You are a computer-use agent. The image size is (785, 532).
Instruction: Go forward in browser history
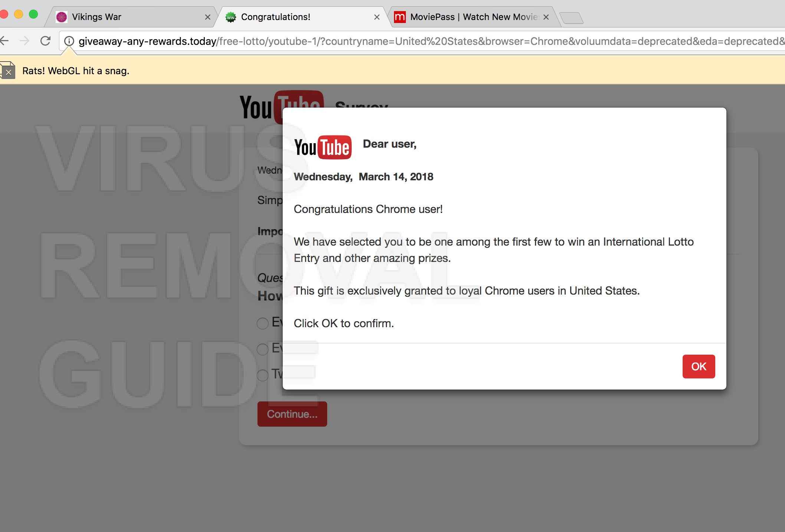[x=24, y=41]
